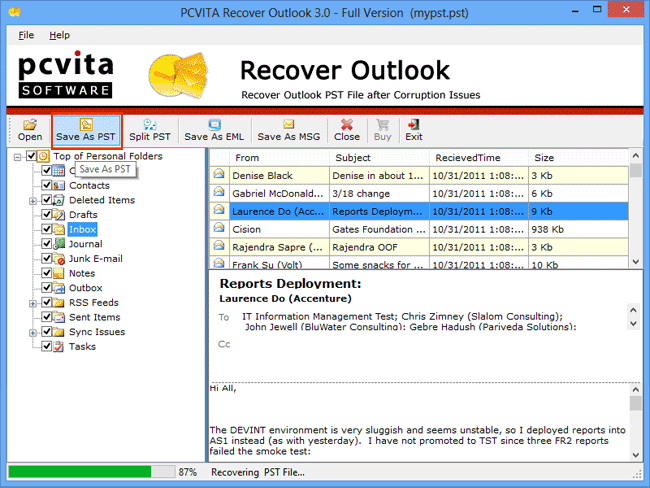
Task: Collapse Top of Personal Folders tree node
Action: point(17,157)
